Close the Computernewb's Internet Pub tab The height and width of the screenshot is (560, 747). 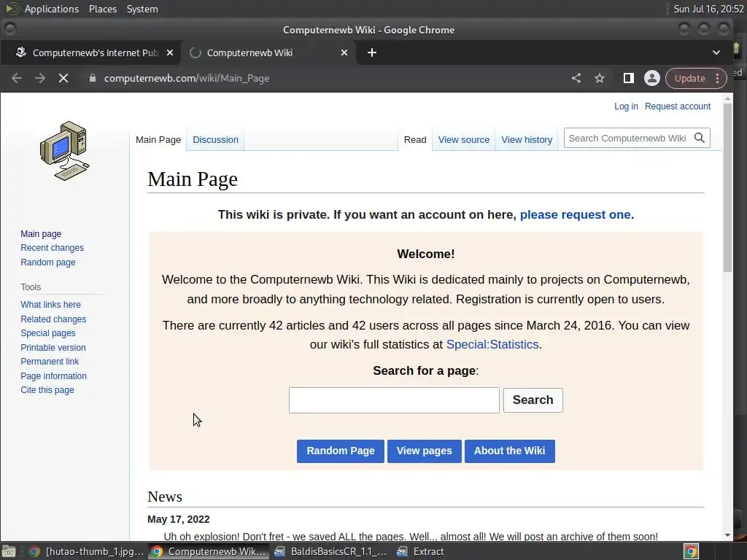(169, 52)
